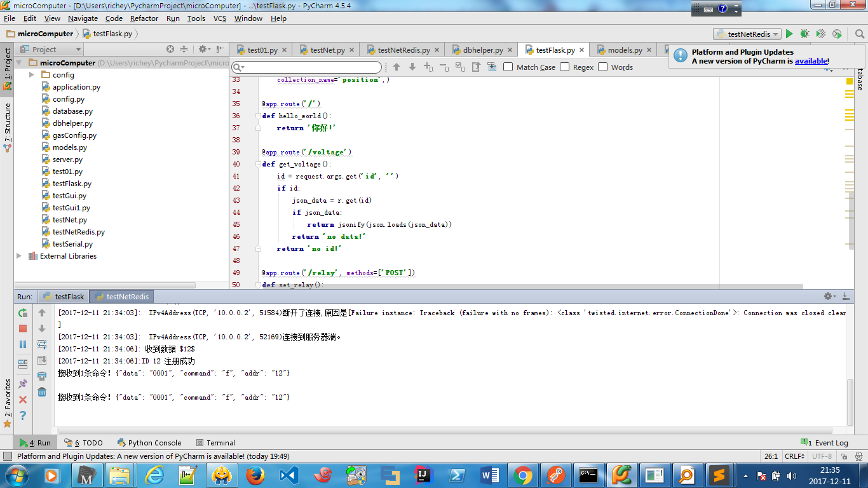Screen dimensions: 868x488
Task: Enable the Words checkbox
Action: 603,67
